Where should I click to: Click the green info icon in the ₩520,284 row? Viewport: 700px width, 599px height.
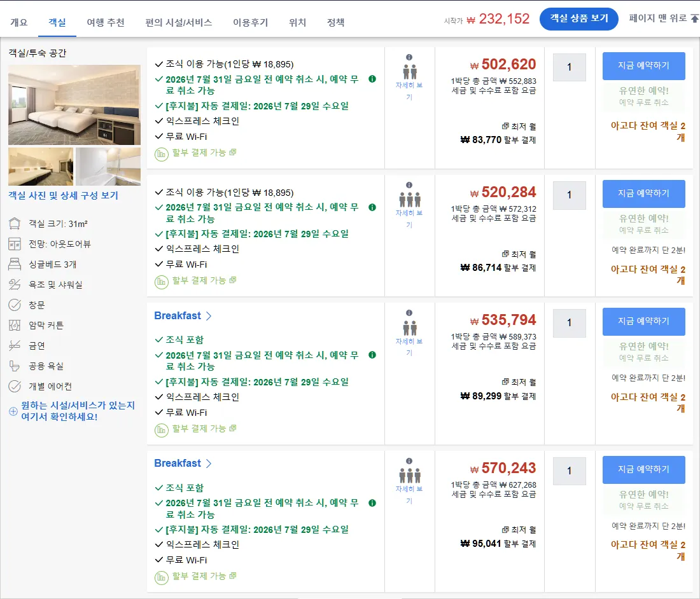(372, 207)
